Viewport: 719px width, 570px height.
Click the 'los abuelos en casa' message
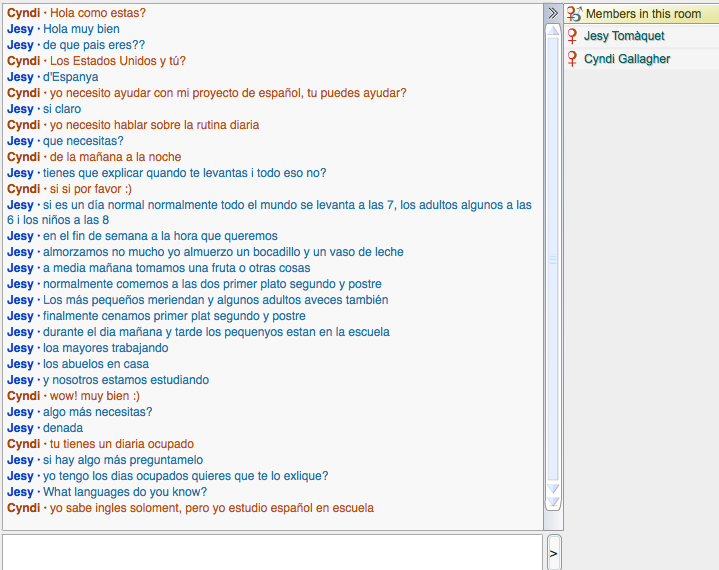click(96, 364)
